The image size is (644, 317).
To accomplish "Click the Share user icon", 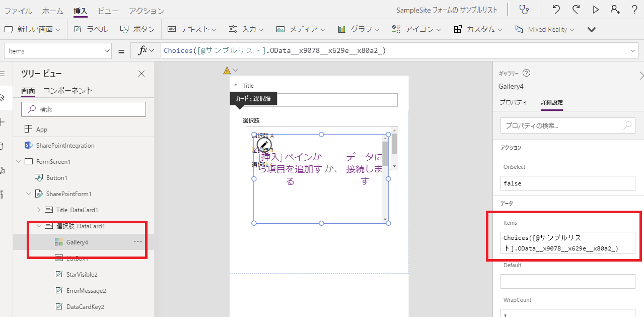I will (615, 10).
